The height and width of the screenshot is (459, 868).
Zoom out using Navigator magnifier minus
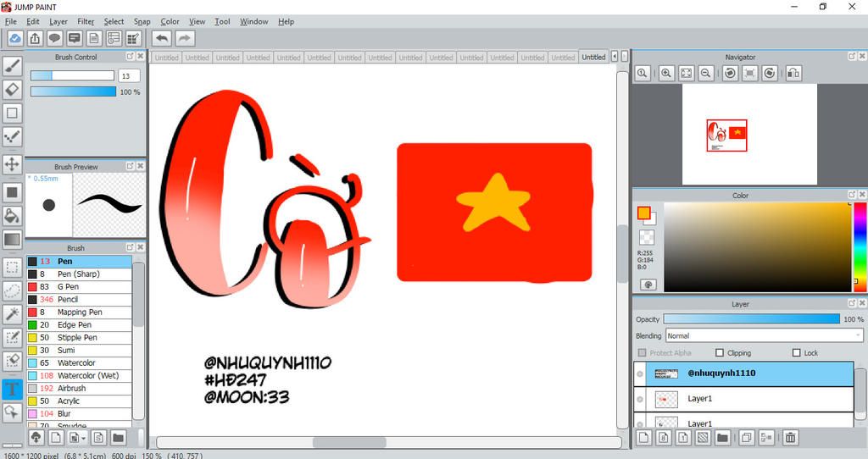pos(705,73)
